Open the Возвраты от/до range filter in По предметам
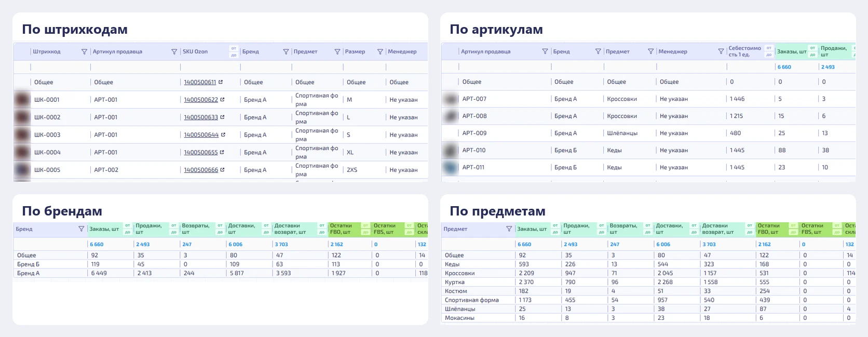The width and height of the screenshot is (868, 337). point(648,229)
